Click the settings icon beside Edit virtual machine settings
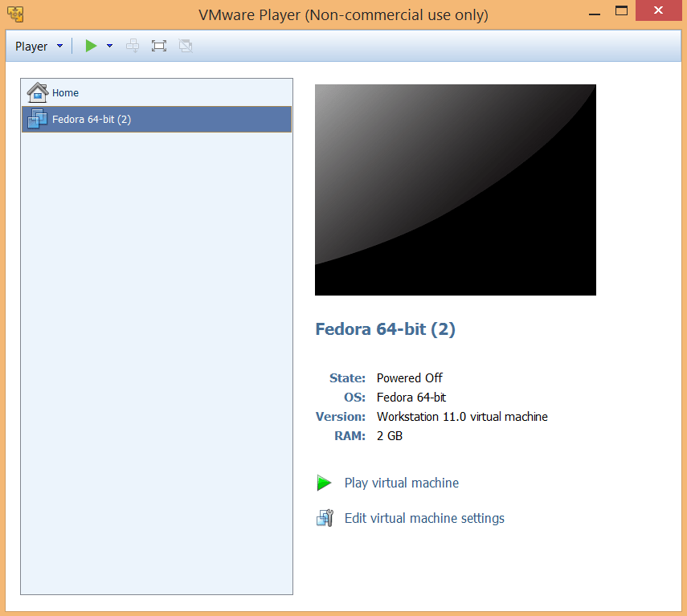This screenshot has width=687, height=616. coord(325,518)
